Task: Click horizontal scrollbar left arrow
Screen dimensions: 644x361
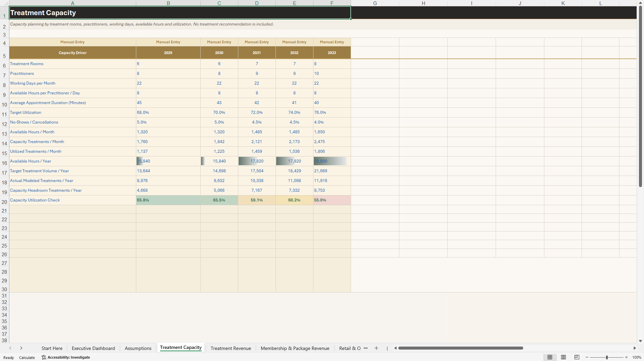Action: coord(395,348)
